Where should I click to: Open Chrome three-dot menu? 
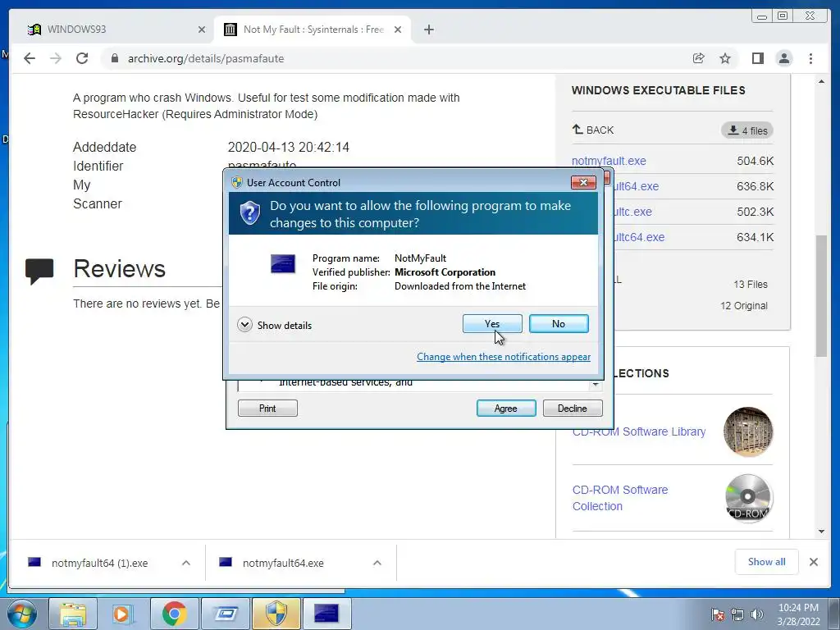pyautogui.click(x=810, y=58)
